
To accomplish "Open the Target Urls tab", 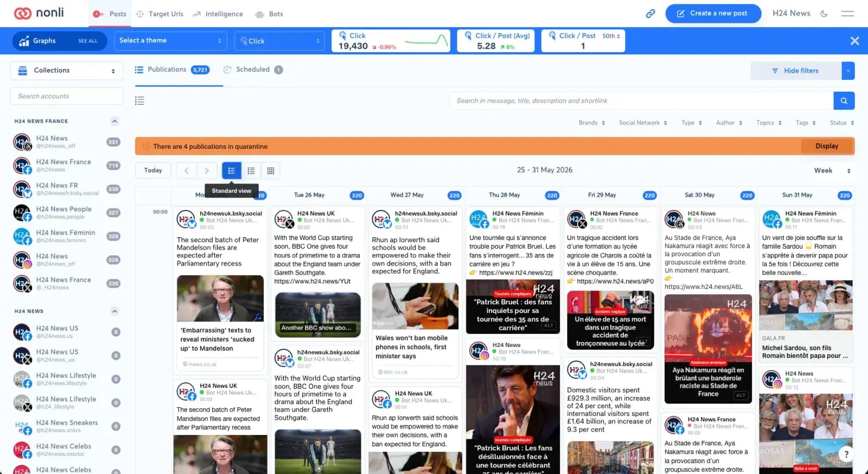I will [x=160, y=14].
